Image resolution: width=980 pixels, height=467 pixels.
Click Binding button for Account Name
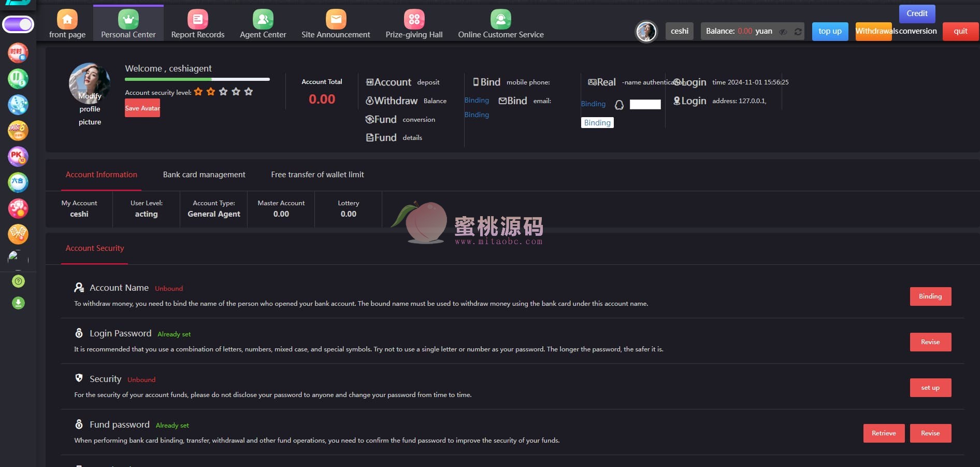930,296
